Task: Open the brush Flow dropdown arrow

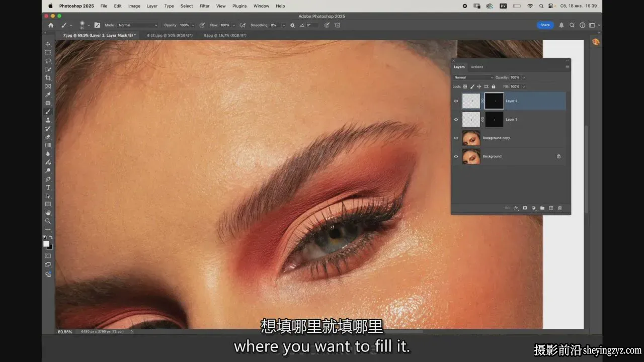Action: pos(233,25)
